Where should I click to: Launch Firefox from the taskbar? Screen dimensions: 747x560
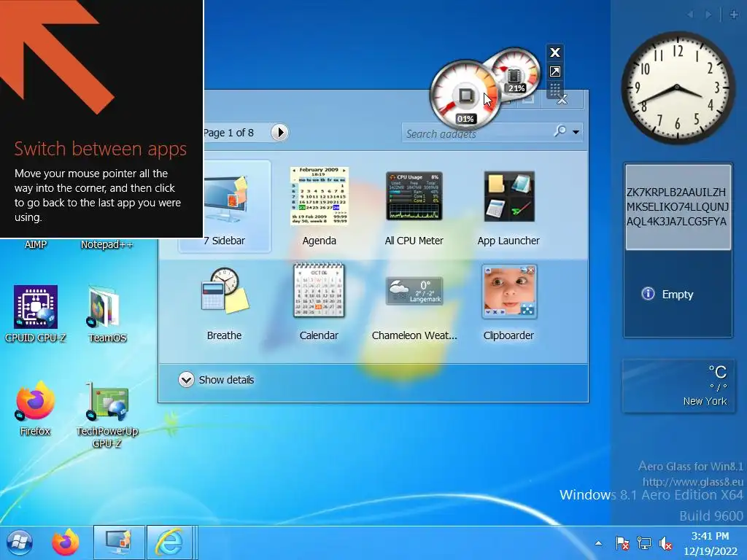coord(65,542)
